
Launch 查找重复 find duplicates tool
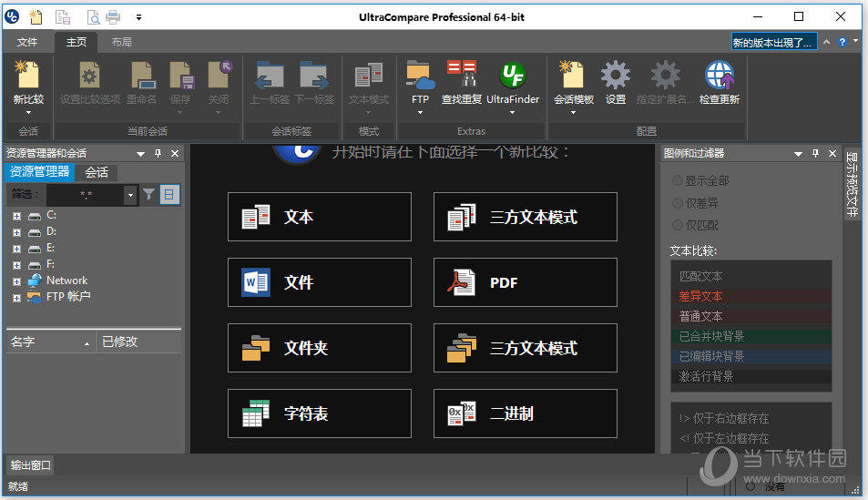coord(461,74)
